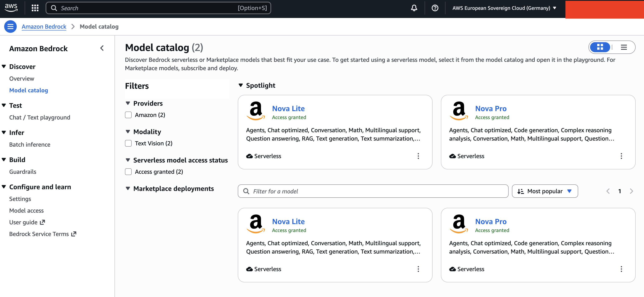Click the notifications bell icon
This screenshot has width=644, height=297.
[x=414, y=8]
